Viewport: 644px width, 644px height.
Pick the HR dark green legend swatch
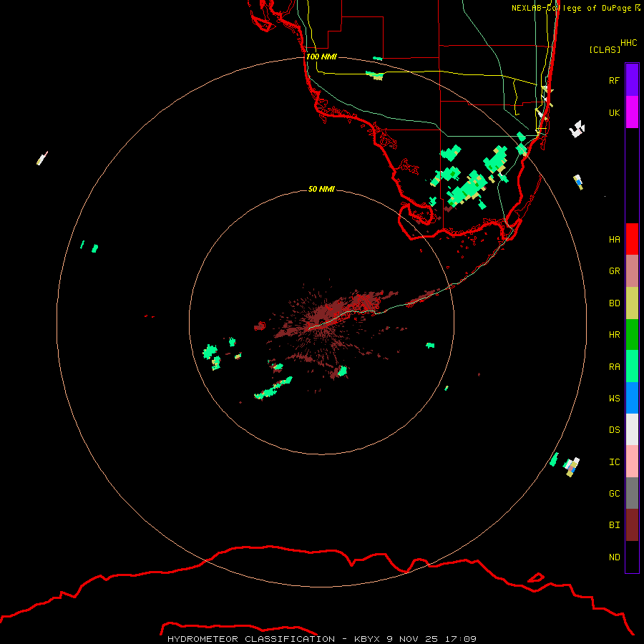tap(632, 335)
